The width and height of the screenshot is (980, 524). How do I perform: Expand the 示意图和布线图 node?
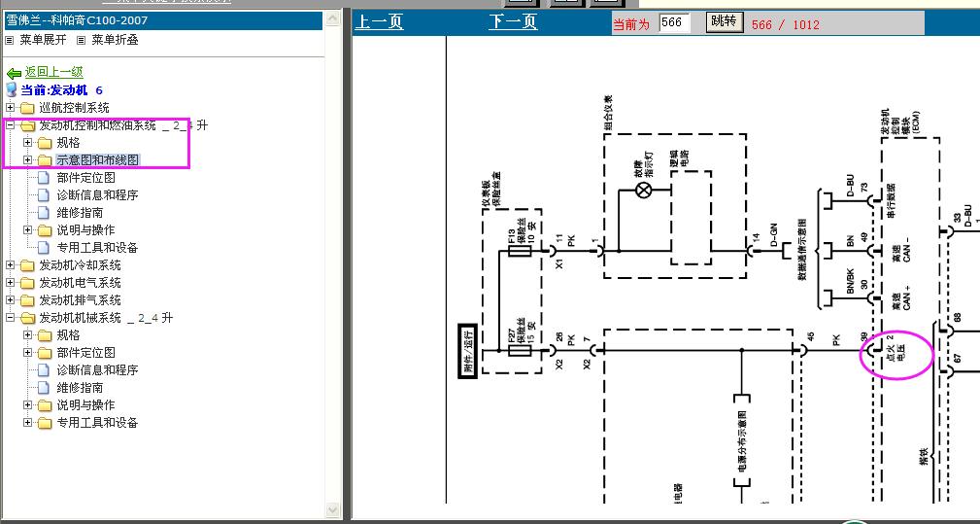(x=27, y=160)
